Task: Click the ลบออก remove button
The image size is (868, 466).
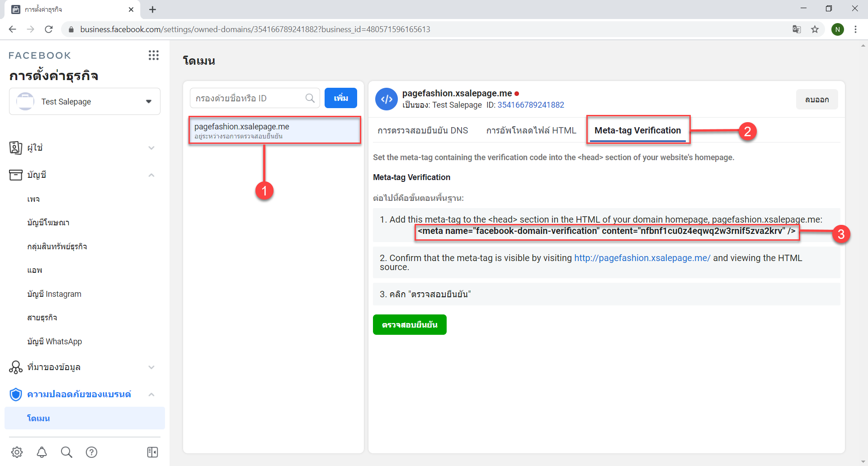Action: click(817, 99)
